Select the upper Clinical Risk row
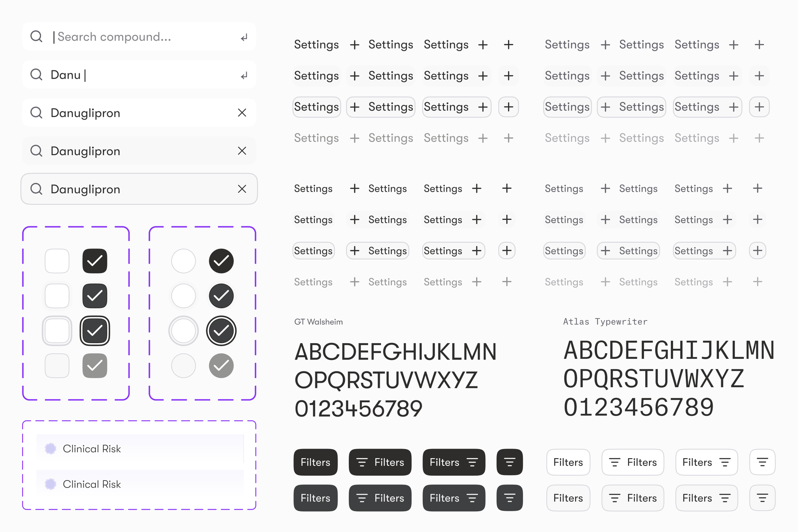Viewport: 798px width, 532px height. click(140, 449)
